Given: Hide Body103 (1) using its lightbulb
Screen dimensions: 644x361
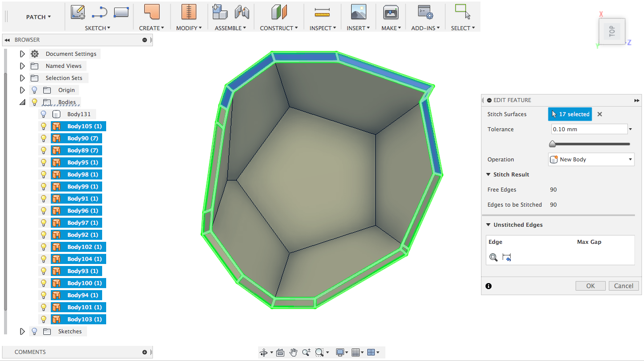Looking at the screenshot, I should tap(43, 319).
